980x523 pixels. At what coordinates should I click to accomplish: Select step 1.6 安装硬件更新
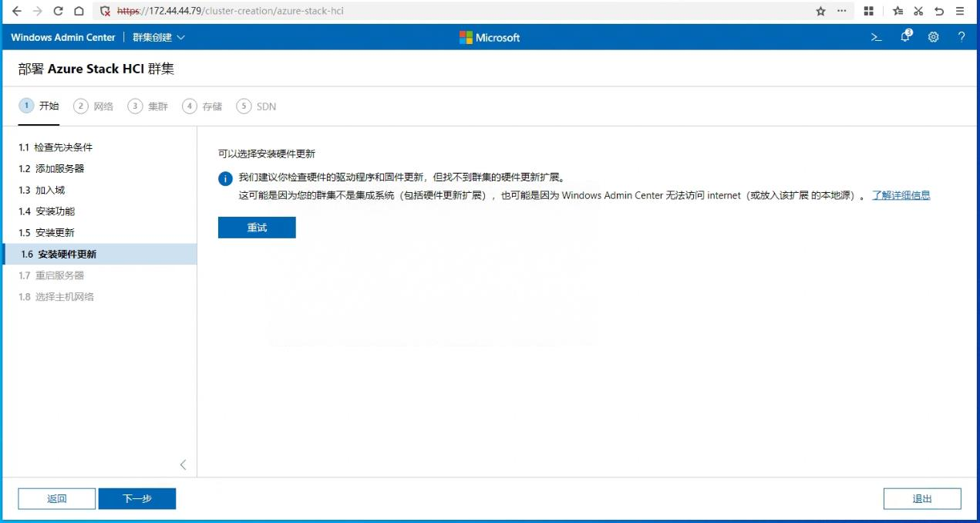pyautogui.click(x=99, y=254)
